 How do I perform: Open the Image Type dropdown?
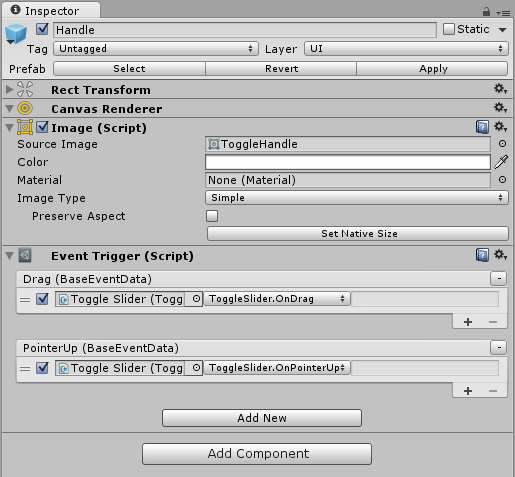click(357, 198)
